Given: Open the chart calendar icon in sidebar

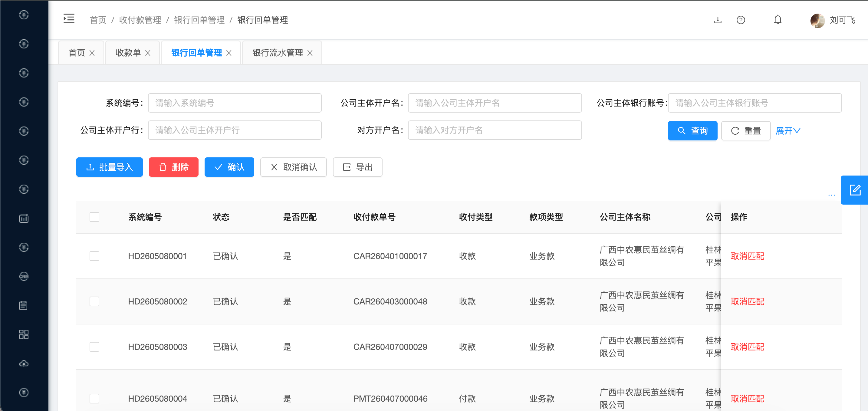Looking at the screenshot, I should pos(24,218).
